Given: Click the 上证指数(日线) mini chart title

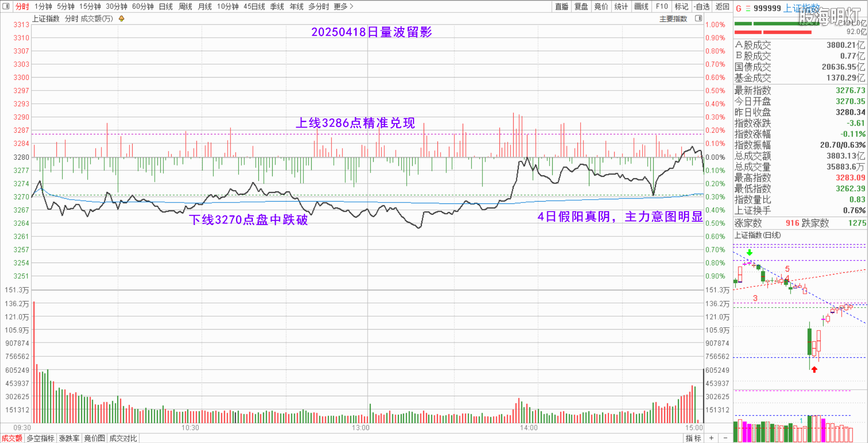Looking at the screenshot, I should coord(758,235).
